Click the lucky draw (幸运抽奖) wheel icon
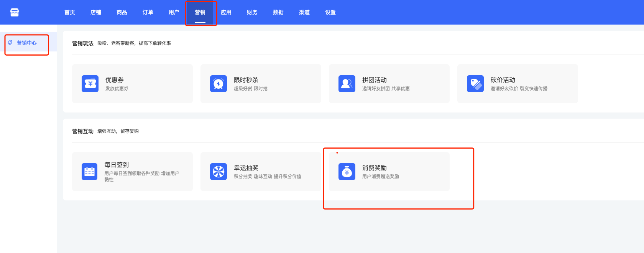644x253 pixels. [x=219, y=172]
